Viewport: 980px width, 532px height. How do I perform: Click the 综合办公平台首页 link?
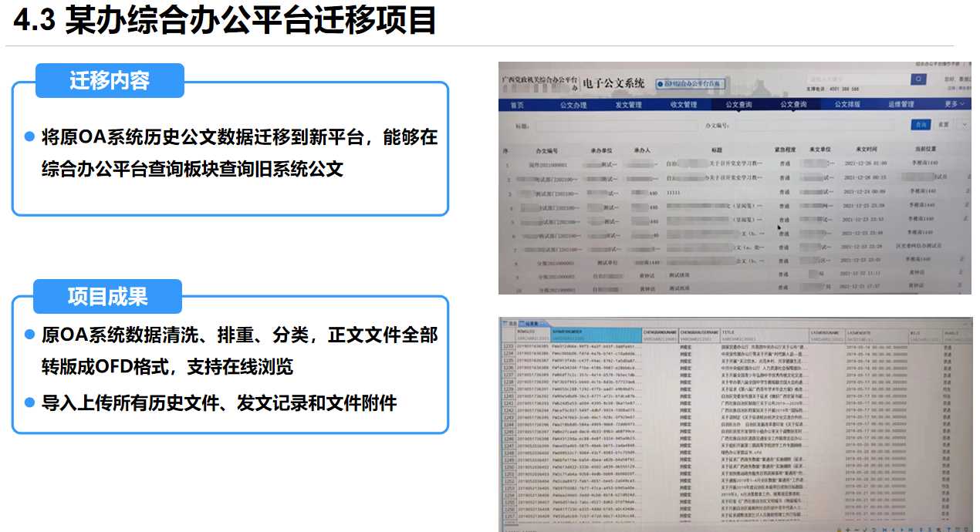click(x=690, y=83)
